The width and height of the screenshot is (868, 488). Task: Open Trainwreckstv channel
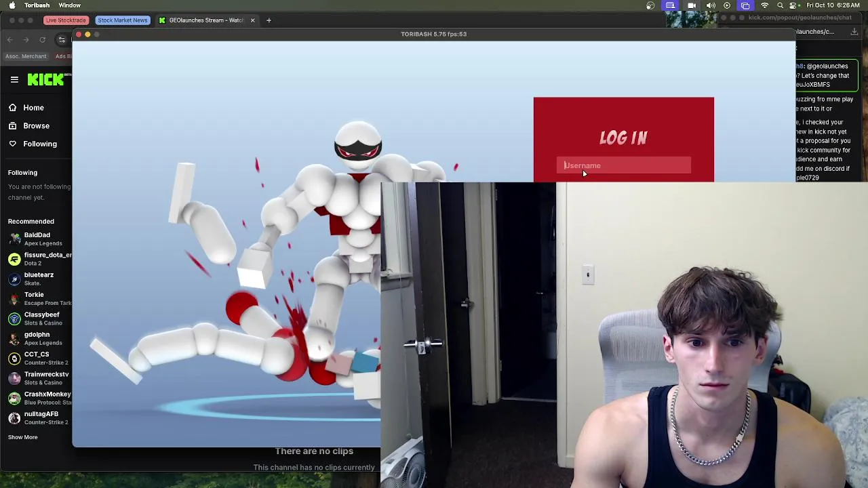click(39, 378)
